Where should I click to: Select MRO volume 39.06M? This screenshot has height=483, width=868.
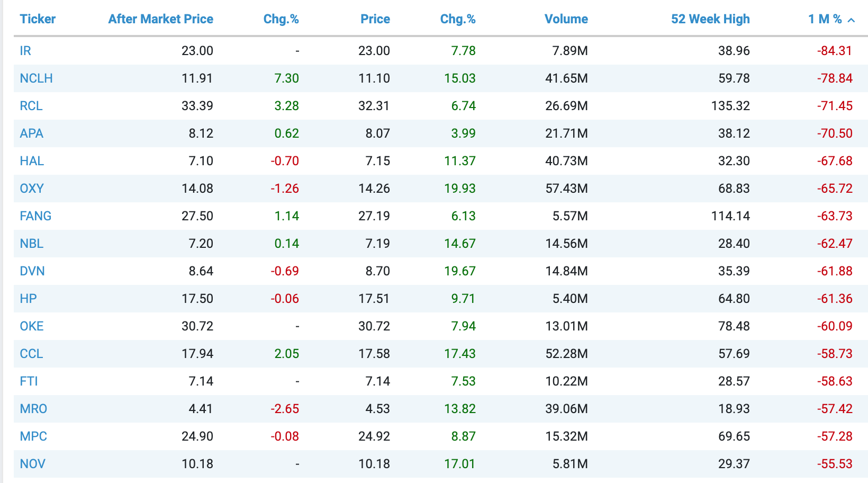(x=566, y=409)
